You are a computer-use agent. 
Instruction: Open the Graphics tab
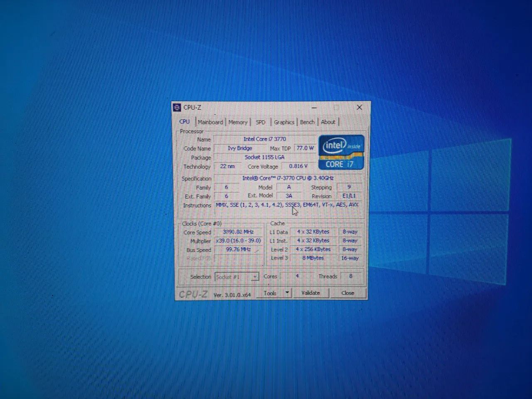(284, 122)
